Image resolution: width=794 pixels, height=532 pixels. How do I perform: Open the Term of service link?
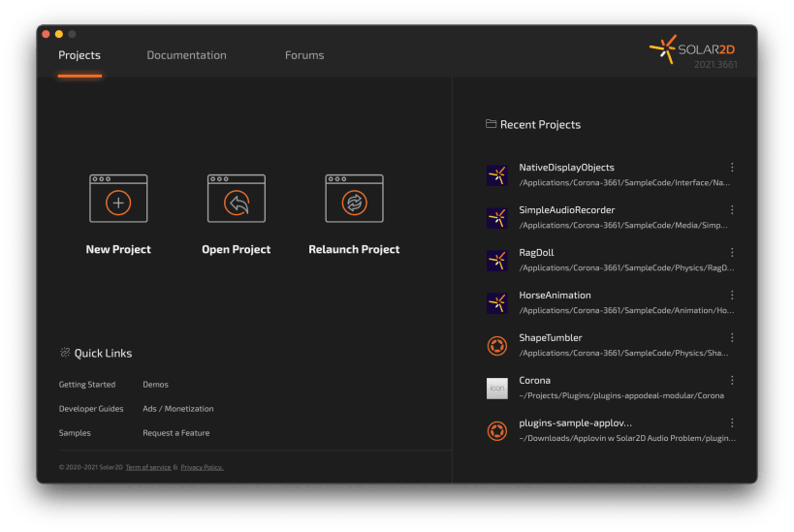[148, 467]
